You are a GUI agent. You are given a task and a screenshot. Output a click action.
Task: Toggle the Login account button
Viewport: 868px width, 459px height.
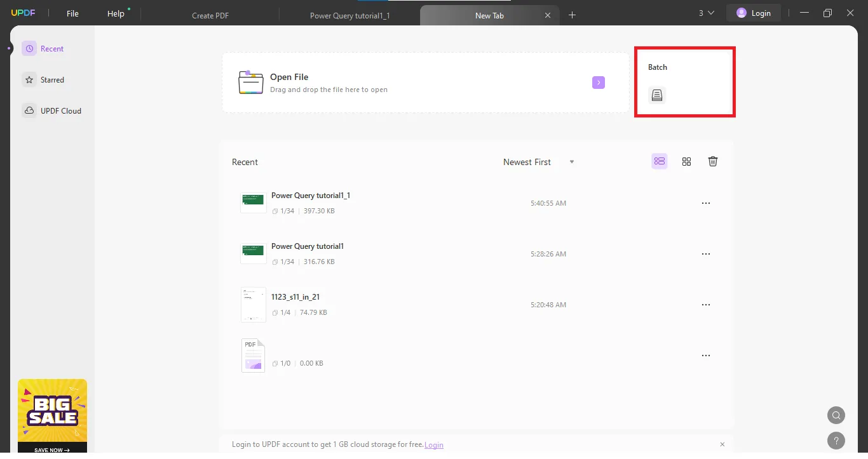[x=754, y=12]
